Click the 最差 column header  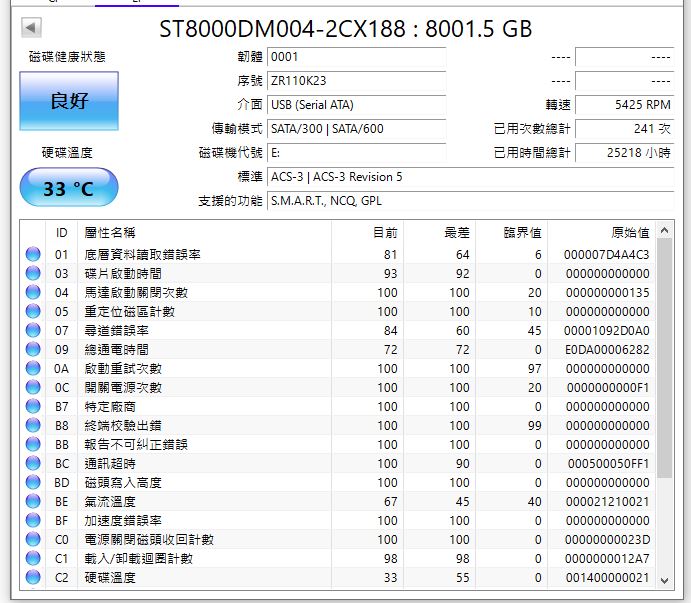(439, 232)
